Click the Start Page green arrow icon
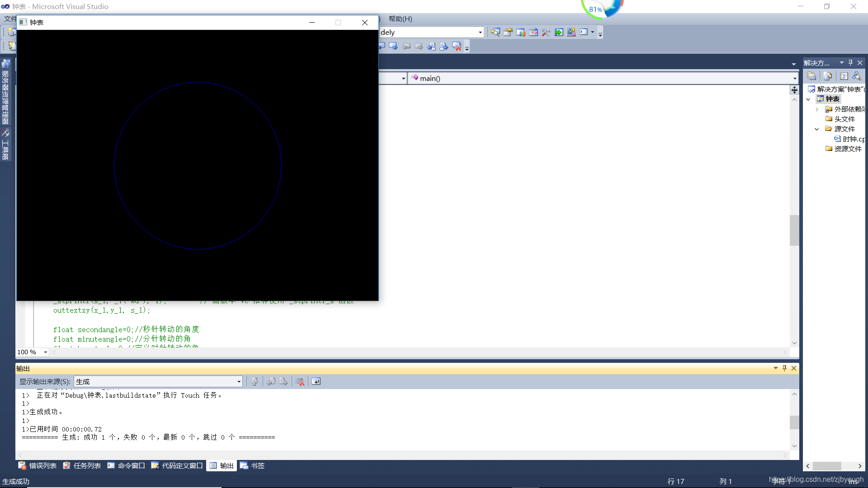 (559, 32)
